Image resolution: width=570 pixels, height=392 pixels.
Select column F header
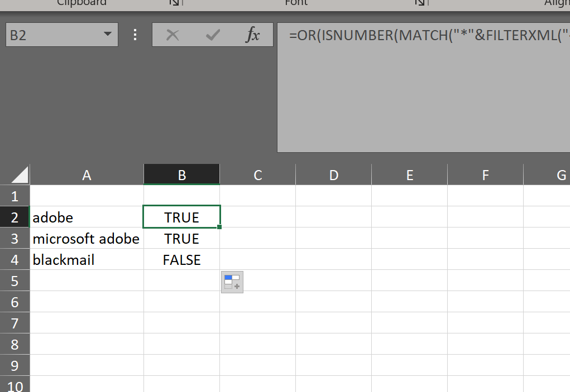pyautogui.click(x=486, y=175)
